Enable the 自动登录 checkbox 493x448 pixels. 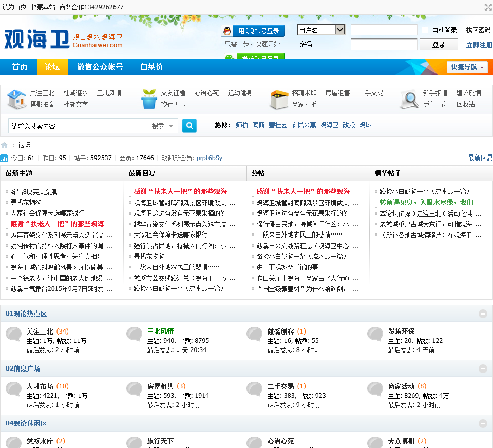pos(425,30)
